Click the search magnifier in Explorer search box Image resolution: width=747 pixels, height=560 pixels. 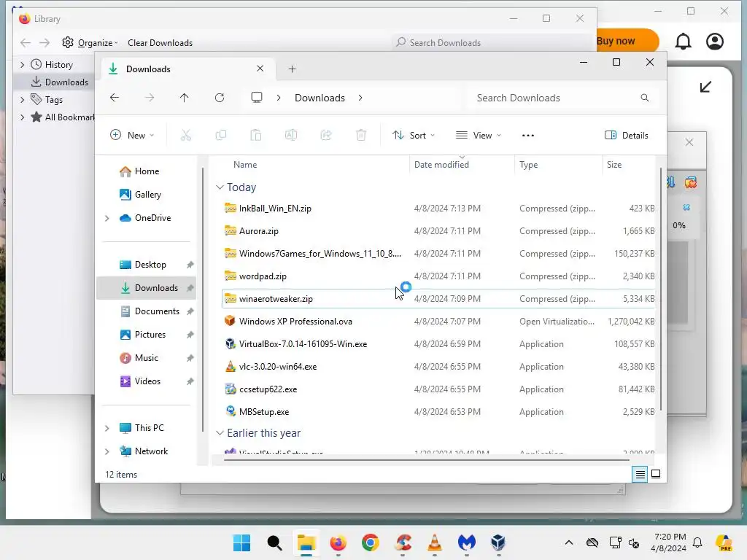tap(645, 98)
